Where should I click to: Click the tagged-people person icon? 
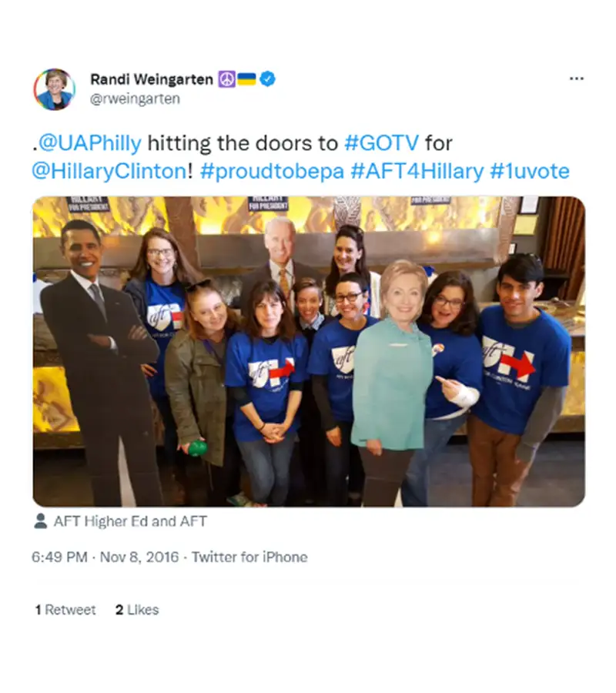[x=40, y=521]
